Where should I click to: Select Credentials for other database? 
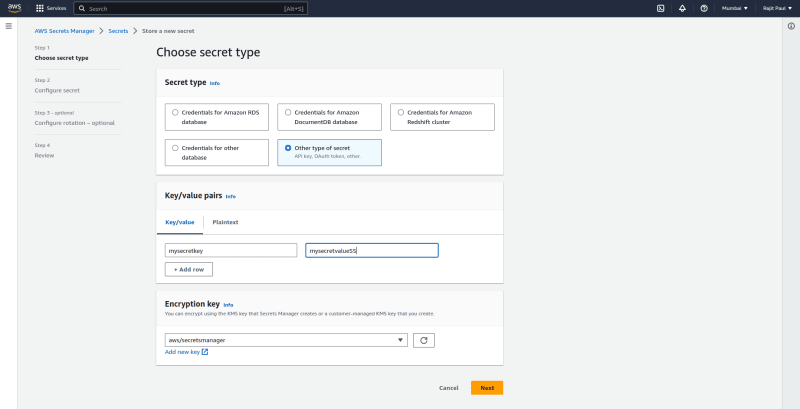click(x=217, y=152)
